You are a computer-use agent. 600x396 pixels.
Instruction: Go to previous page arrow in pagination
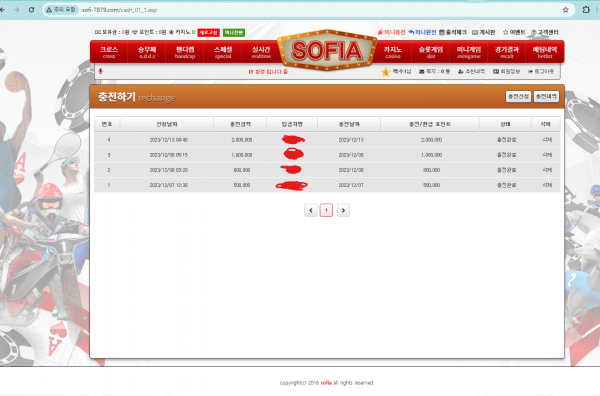pos(311,210)
